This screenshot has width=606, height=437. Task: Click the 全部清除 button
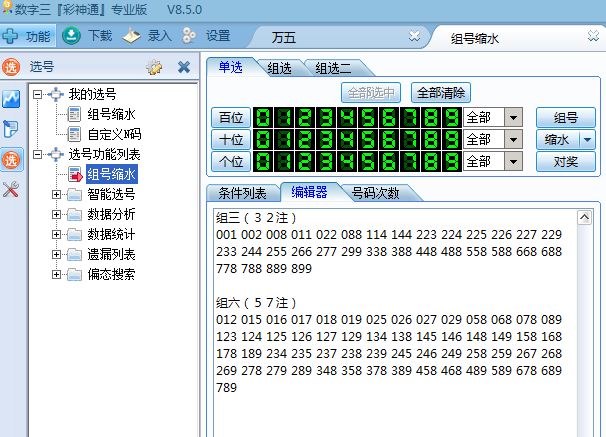pos(440,93)
